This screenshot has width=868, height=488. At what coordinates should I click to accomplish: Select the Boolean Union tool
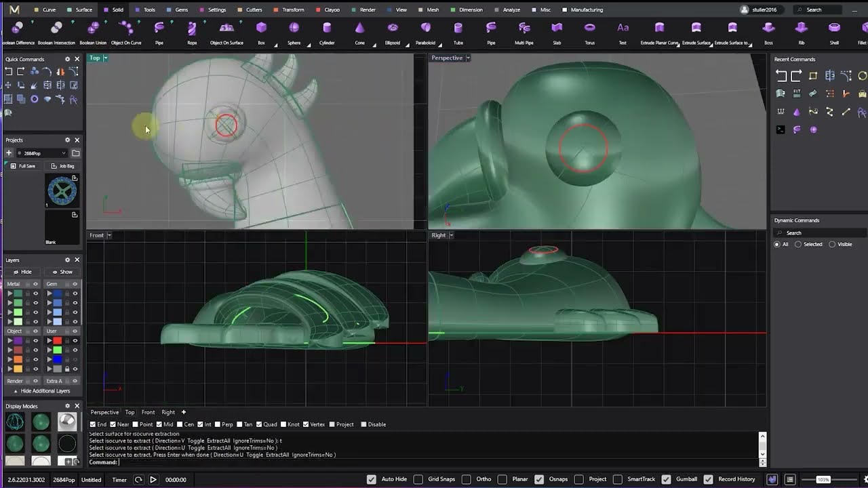(93, 33)
